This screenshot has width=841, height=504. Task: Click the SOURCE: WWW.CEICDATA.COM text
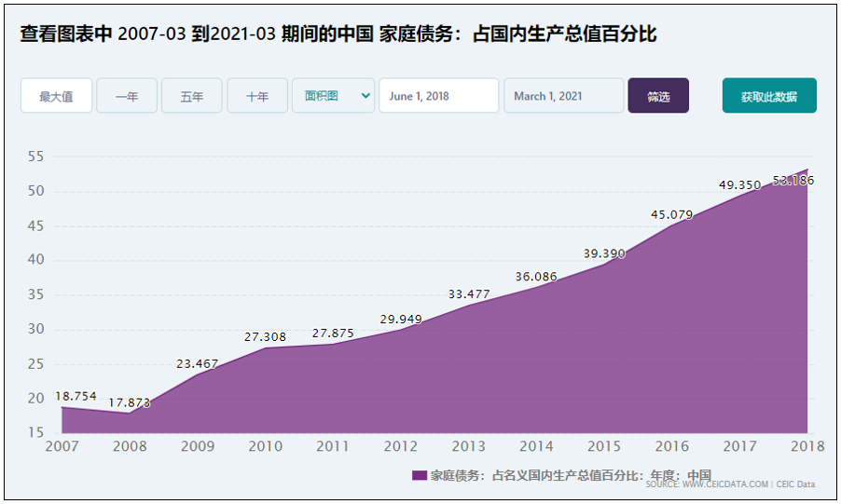707,484
